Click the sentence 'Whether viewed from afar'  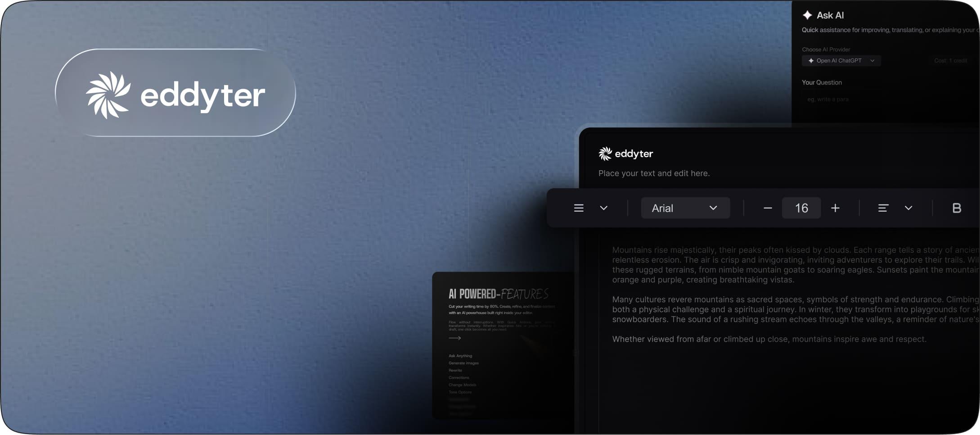pyautogui.click(x=769, y=339)
